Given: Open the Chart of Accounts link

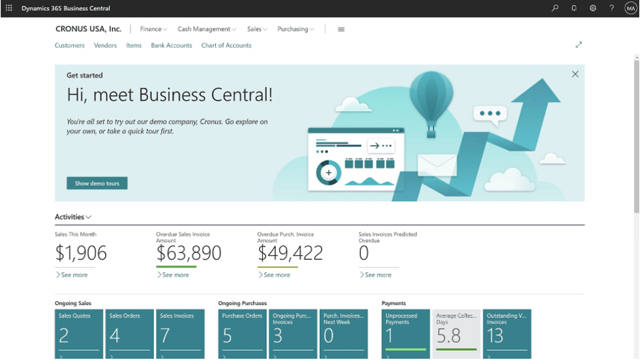Looking at the screenshot, I should pyautogui.click(x=226, y=45).
